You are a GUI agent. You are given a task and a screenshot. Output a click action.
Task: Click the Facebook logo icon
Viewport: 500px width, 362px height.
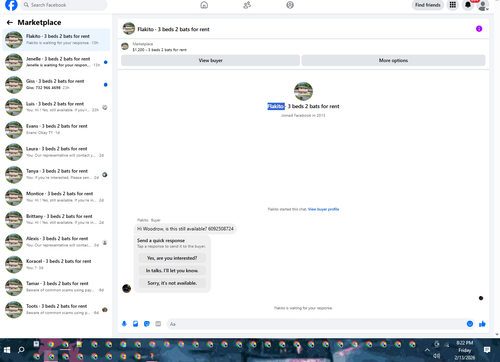(11, 5)
